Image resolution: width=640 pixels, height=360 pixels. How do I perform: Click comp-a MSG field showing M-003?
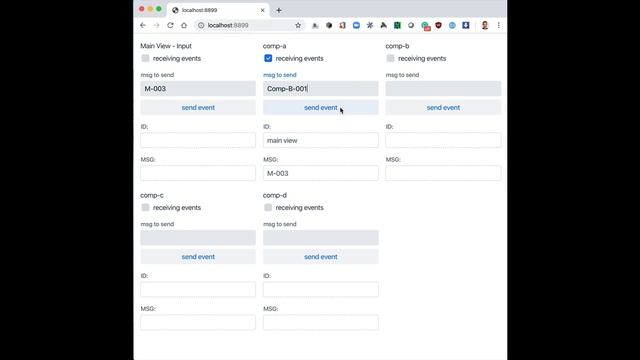coord(320,173)
